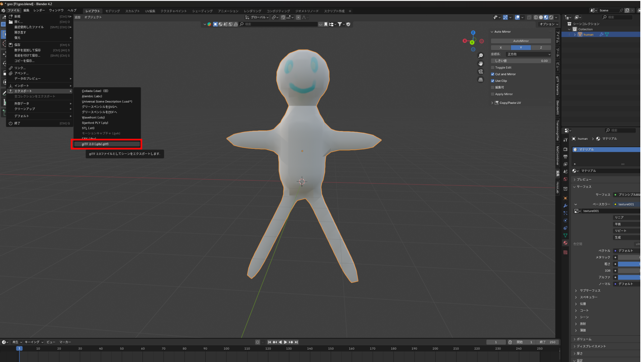Screen dimensions: 644x362
Task: Jump to the timeline end button
Action: click(296, 342)
